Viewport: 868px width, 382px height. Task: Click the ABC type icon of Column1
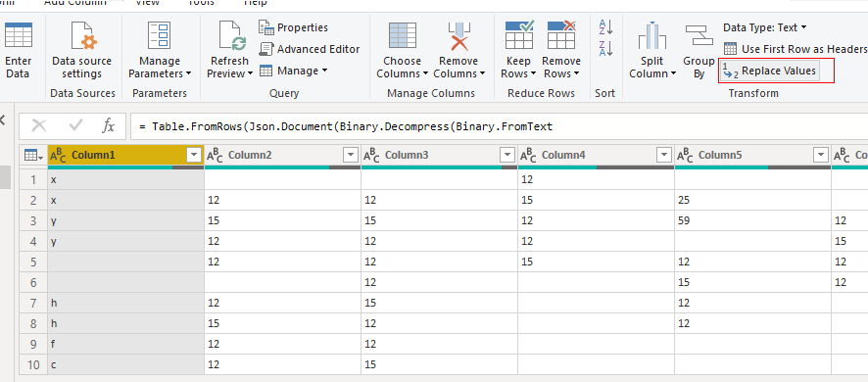[x=58, y=156]
